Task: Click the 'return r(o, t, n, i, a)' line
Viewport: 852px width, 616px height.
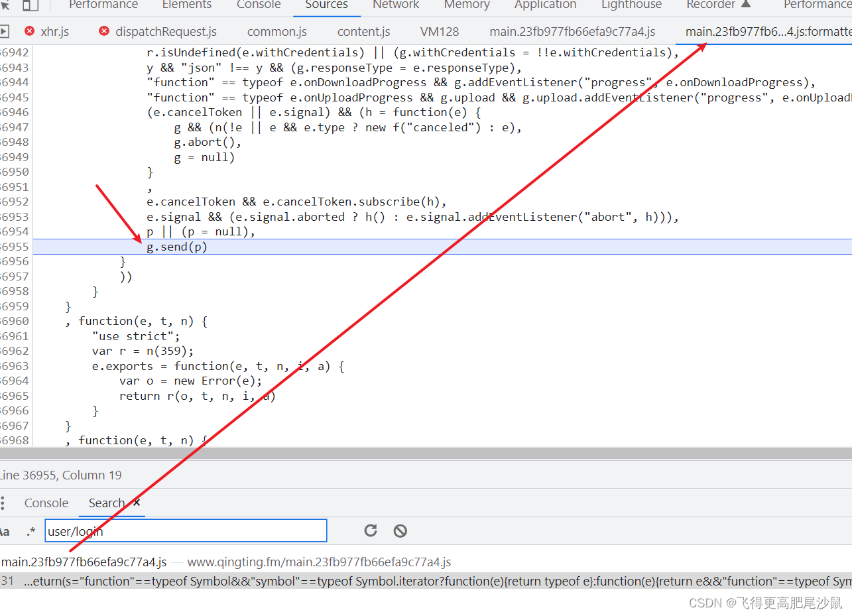Action: pyautogui.click(x=198, y=396)
